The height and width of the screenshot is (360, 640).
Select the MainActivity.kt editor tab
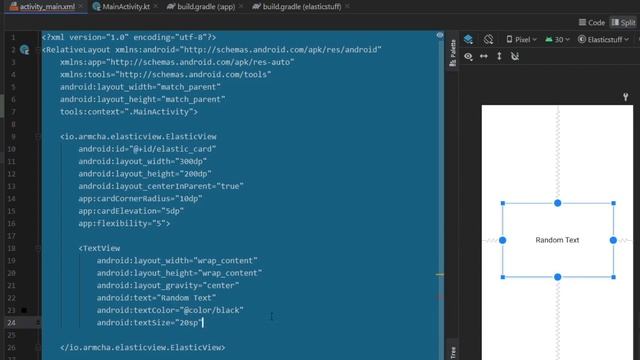point(126,7)
